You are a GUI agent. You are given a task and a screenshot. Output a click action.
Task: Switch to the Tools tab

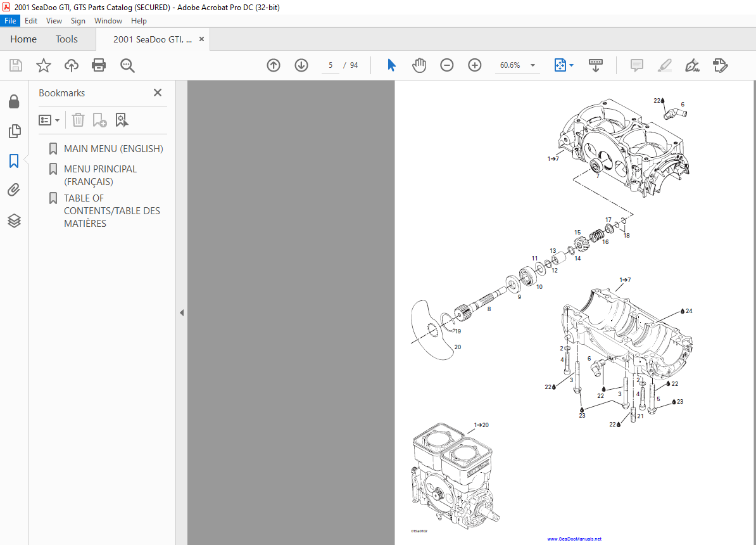66,39
